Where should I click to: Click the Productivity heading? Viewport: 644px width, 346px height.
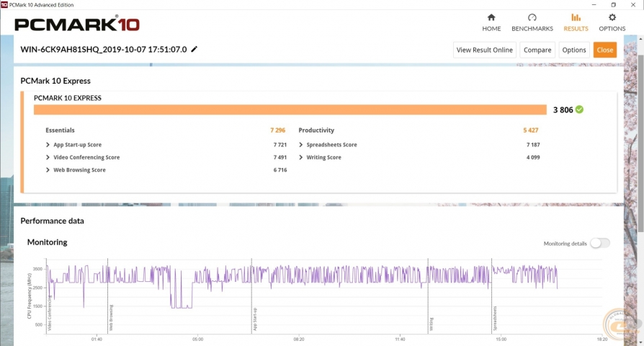pos(316,130)
